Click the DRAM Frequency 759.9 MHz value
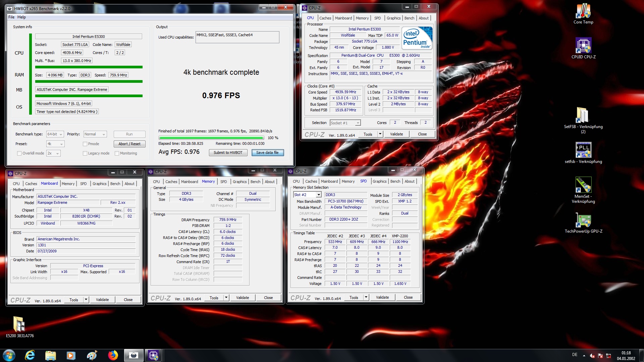The width and height of the screenshot is (644, 362). coord(228,220)
